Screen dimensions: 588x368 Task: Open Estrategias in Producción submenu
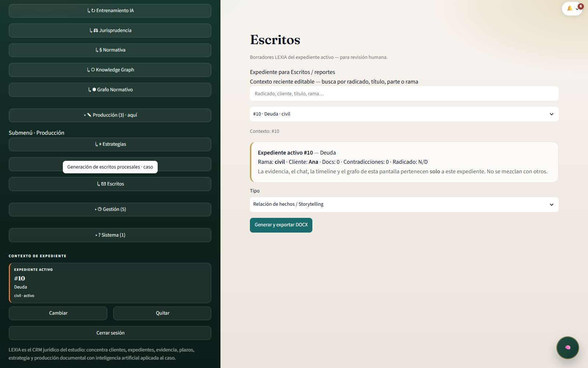point(110,144)
